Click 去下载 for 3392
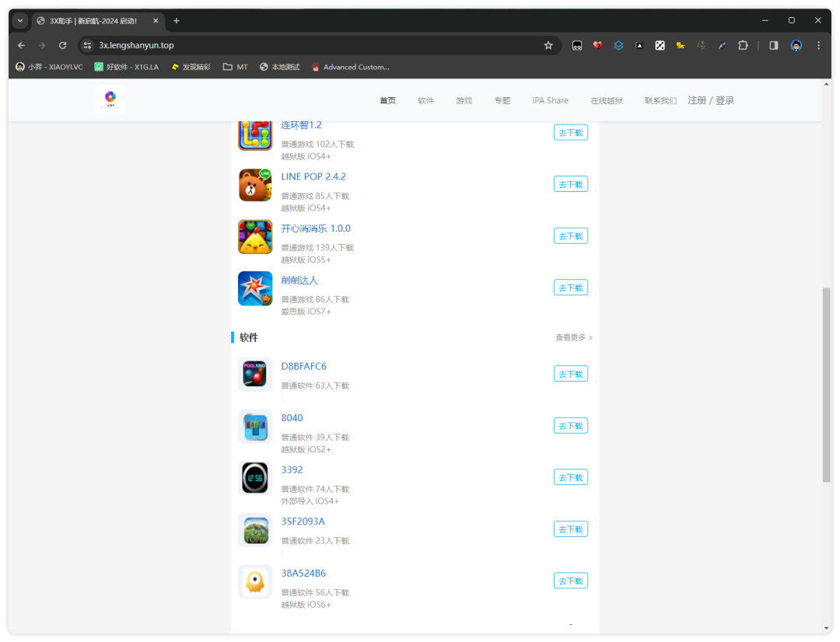Screen dimensions: 840x642 point(571,478)
